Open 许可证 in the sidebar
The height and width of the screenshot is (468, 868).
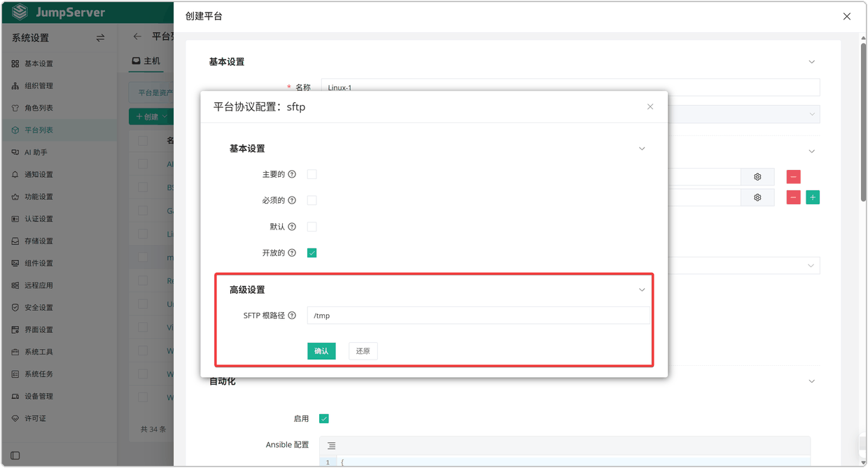click(x=59, y=418)
